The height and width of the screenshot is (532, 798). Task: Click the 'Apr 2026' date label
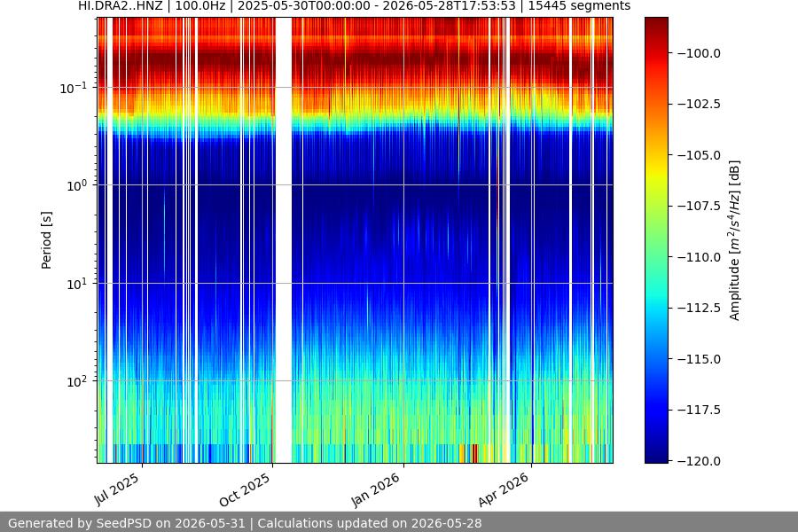click(x=504, y=489)
